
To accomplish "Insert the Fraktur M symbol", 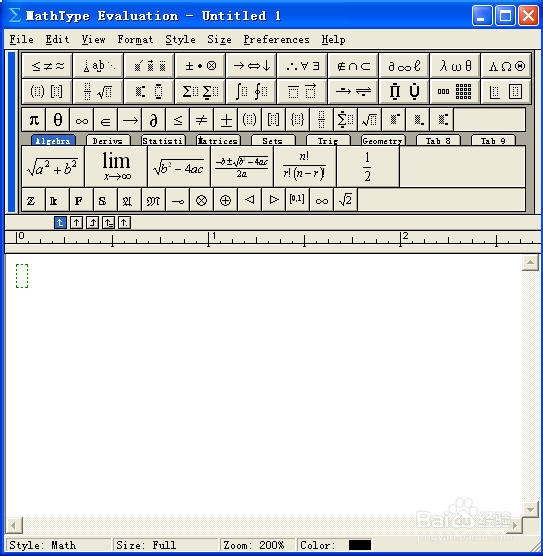I will pos(154,200).
